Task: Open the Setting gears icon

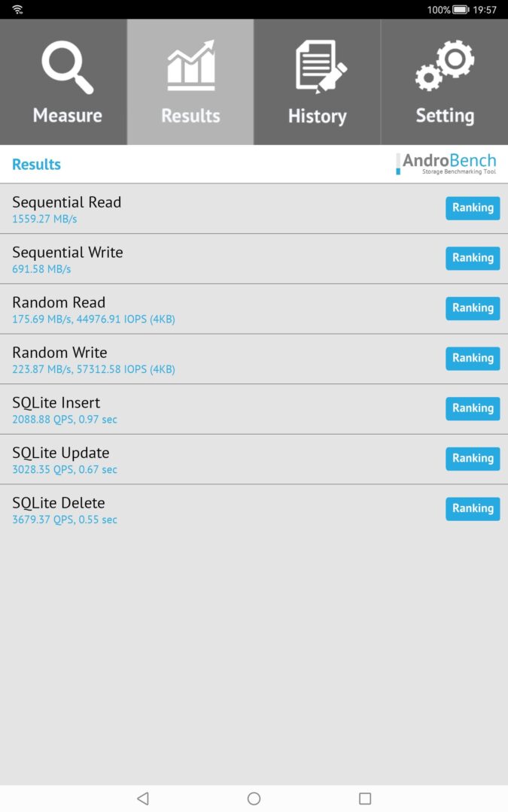Action: pos(445,65)
